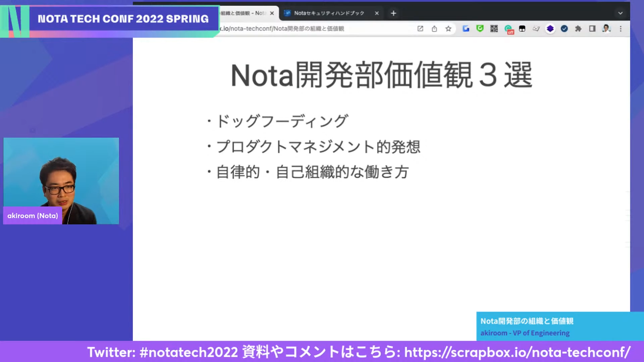
Task: Open the Chrome three-dot menu
Action: click(x=621, y=29)
